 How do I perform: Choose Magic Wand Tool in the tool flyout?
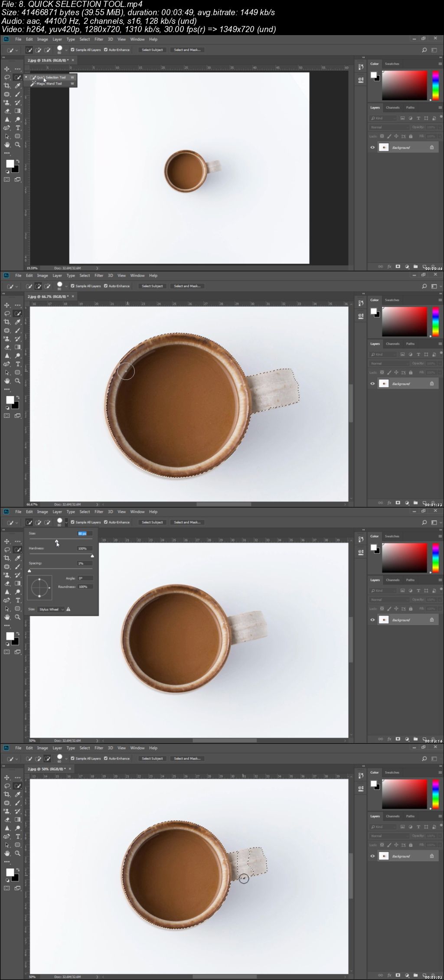50,84
